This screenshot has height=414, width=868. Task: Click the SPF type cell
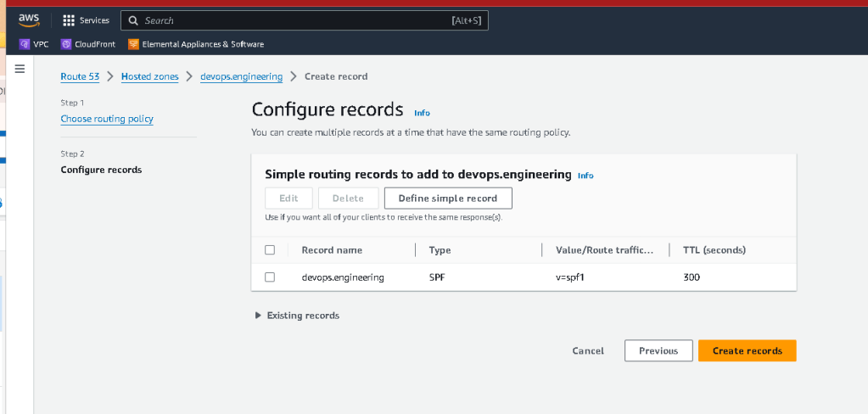tap(437, 277)
